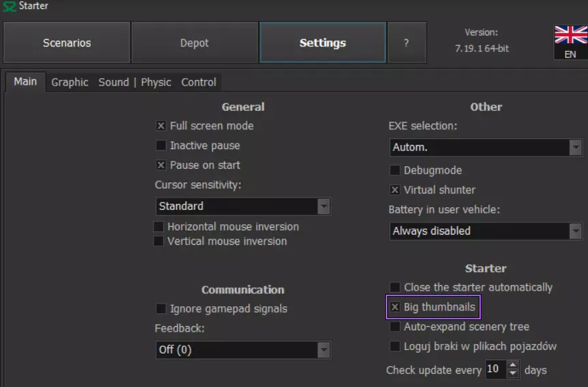Screen dimensions: 588x387
Task: Expand Battery in user vehicle dropdown
Action: pyautogui.click(x=575, y=231)
